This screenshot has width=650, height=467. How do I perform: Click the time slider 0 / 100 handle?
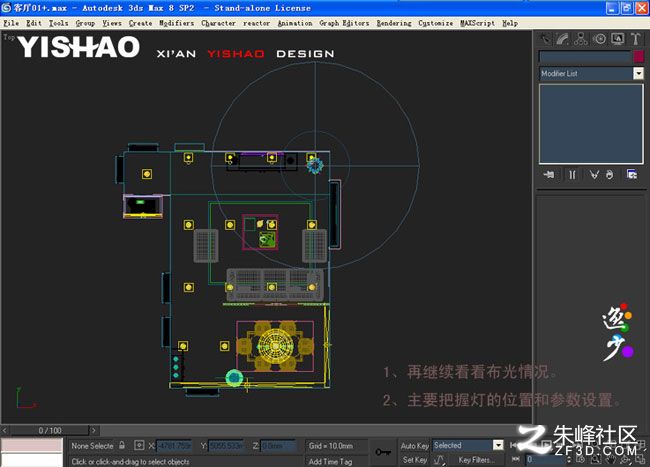[x=50, y=430]
